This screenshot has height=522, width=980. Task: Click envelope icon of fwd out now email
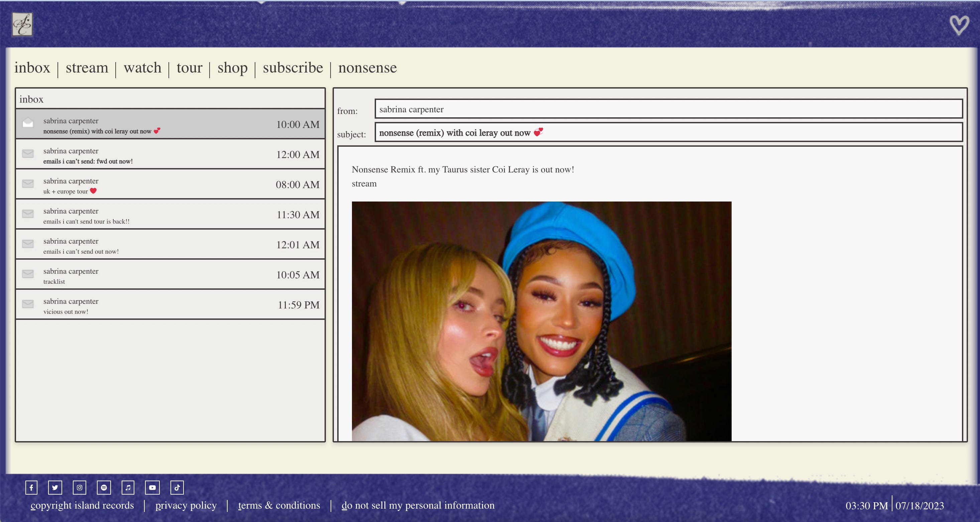28,153
